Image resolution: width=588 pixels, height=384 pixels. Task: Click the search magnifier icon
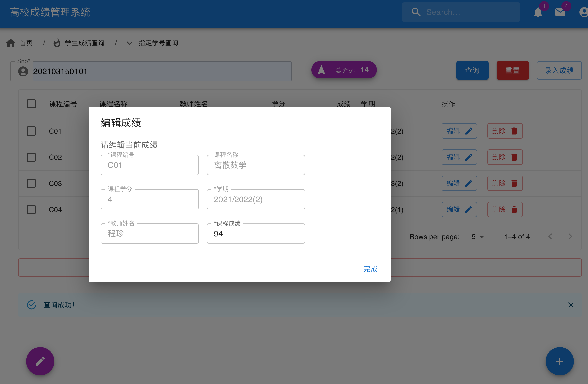pyautogui.click(x=416, y=12)
